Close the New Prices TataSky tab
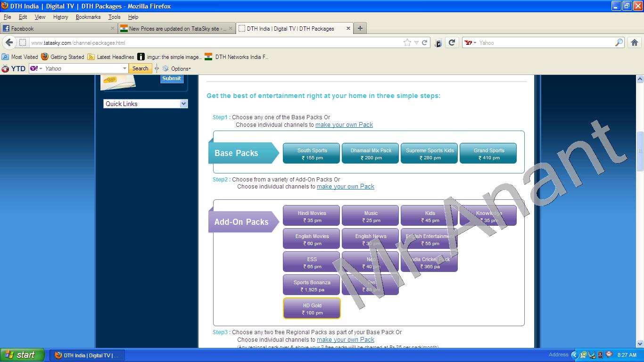The height and width of the screenshot is (362, 644). coord(231,28)
